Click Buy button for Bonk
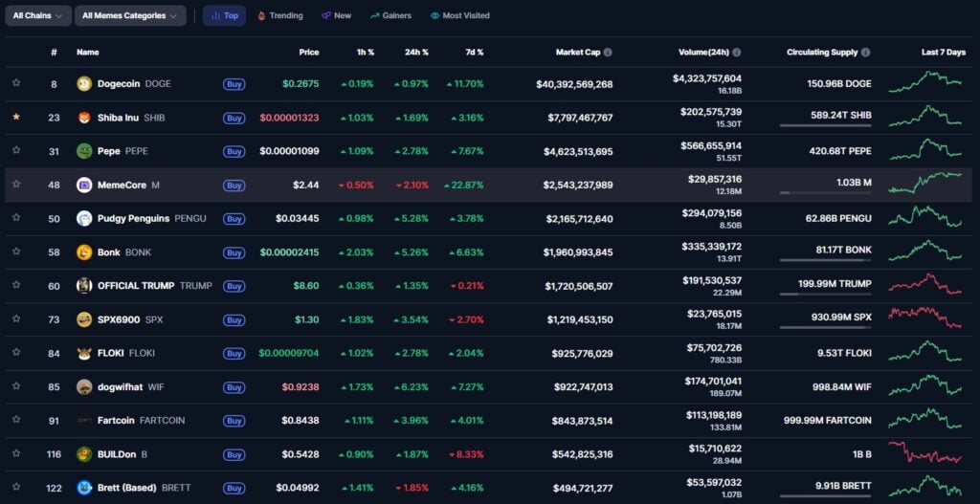Viewport: 980px width, 504px height. tap(234, 252)
